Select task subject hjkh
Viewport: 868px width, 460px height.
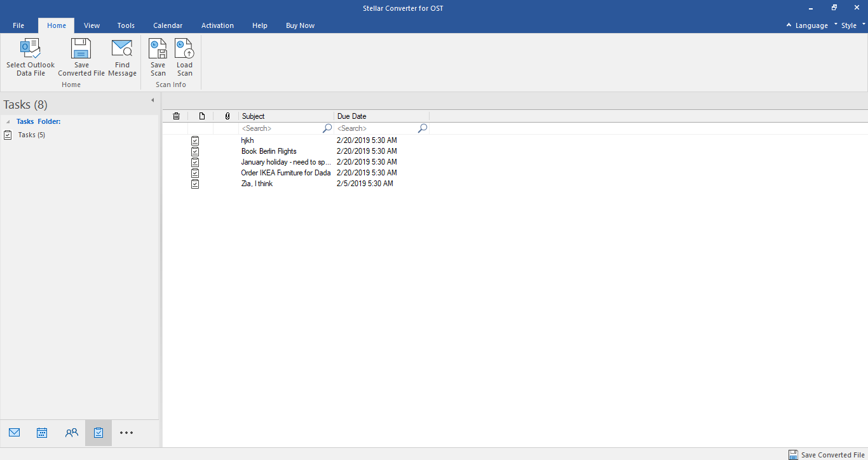(x=248, y=140)
